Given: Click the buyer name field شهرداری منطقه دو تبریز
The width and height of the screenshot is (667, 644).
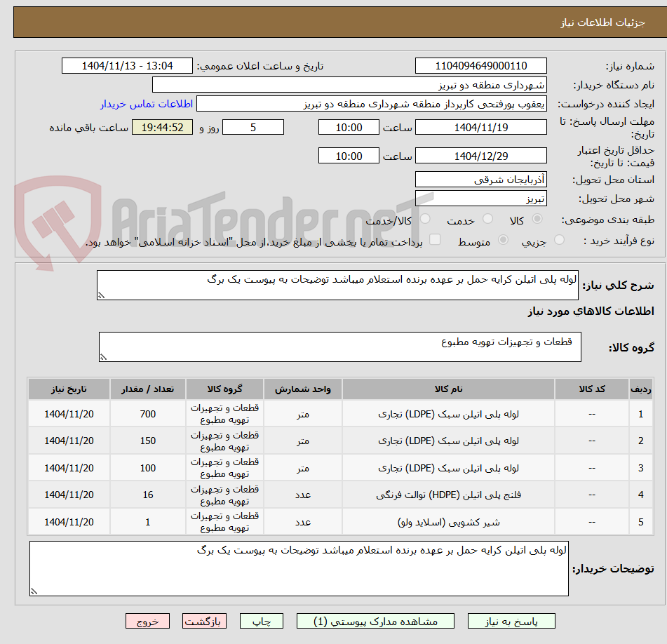Looking at the screenshot, I should click(349, 85).
